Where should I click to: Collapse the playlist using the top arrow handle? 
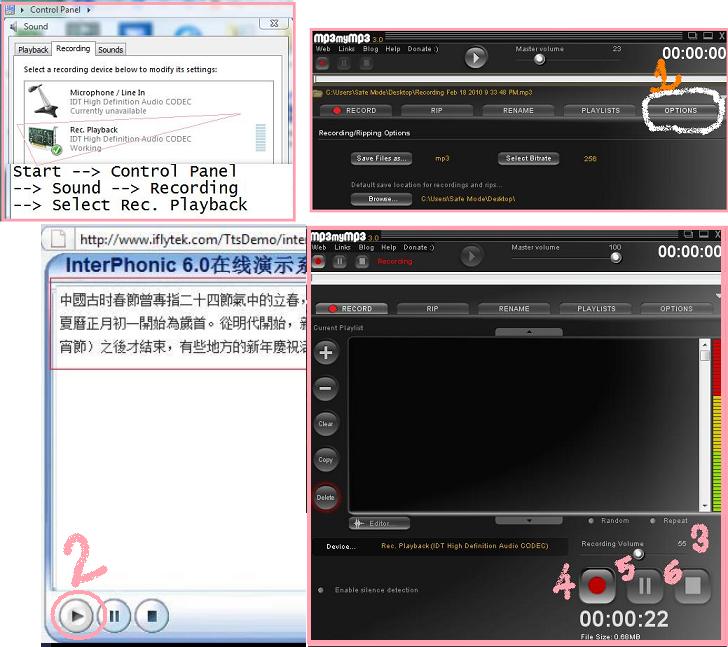tap(529, 332)
